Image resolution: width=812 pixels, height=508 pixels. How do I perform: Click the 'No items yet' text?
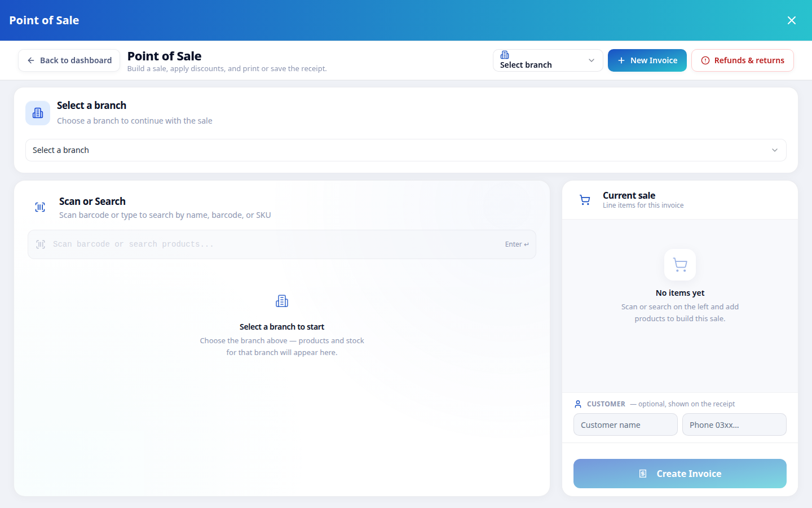680,293
